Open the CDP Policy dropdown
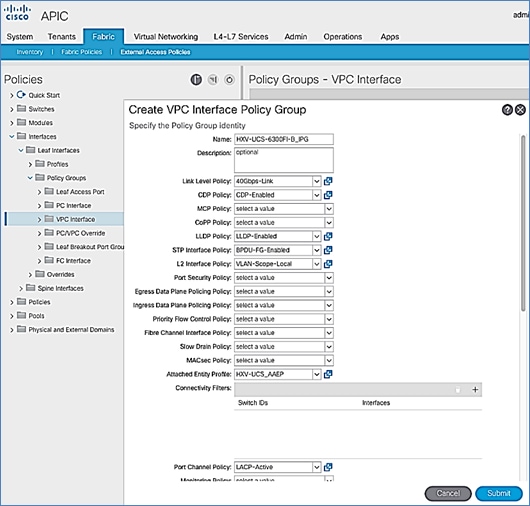Screen dimensions: 530x506 tap(316, 195)
